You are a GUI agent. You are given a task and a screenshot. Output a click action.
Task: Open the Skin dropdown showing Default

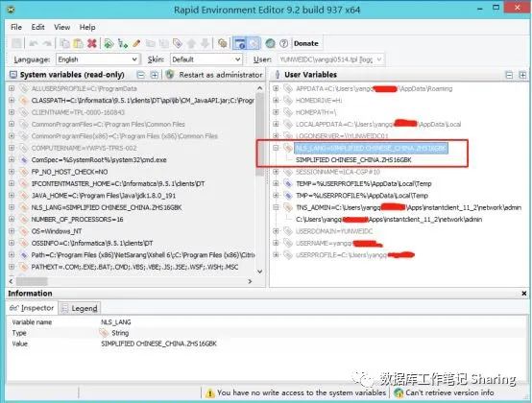pyautogui.click(x=206, y=59)
